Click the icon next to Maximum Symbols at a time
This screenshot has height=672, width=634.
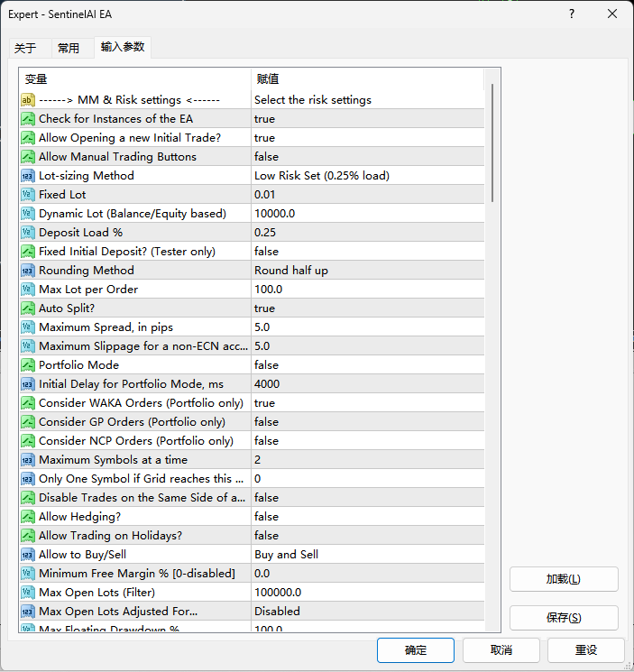(x=28, y=460)
